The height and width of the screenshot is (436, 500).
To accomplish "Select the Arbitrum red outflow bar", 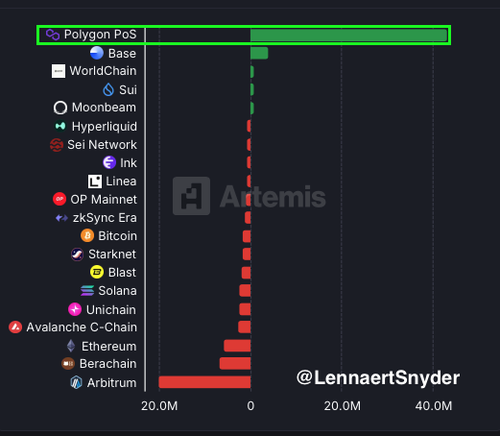I will coord(205,382).
